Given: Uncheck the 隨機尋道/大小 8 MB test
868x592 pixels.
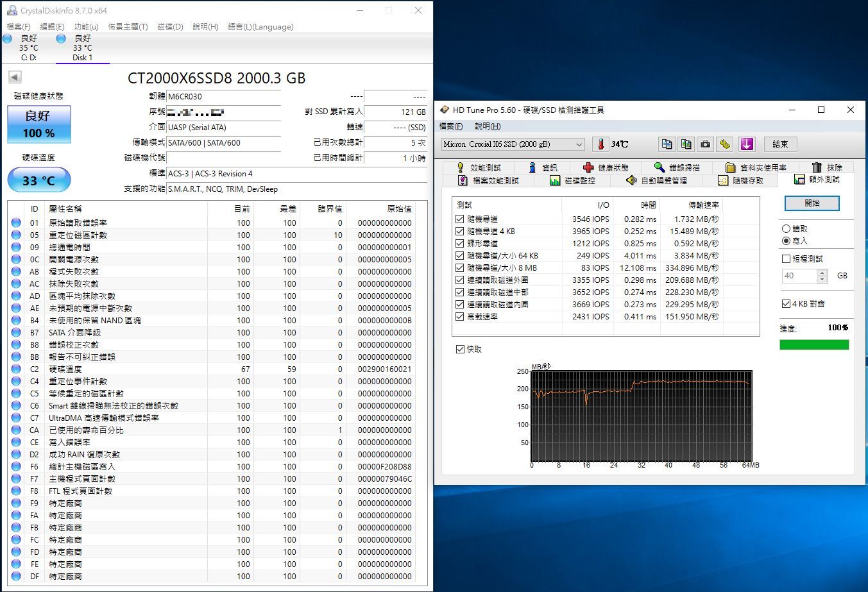Looking at the screenshot, I should coord(459,268).
